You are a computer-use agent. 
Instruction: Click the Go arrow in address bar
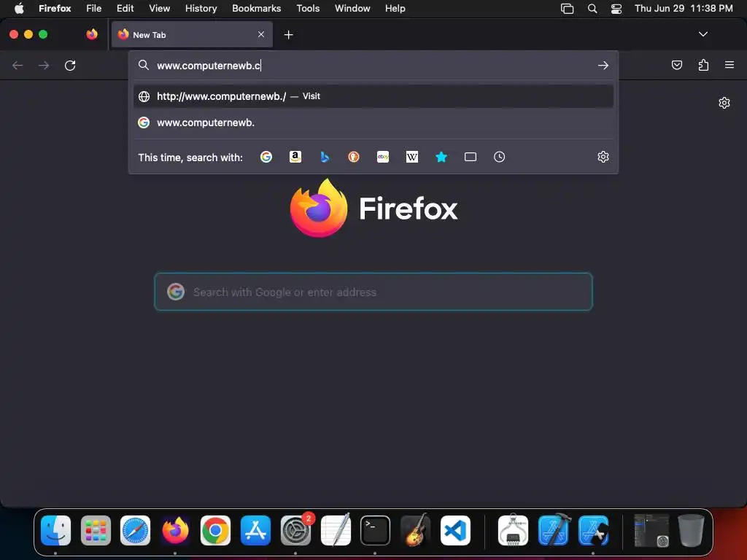[x=603, y=65]
